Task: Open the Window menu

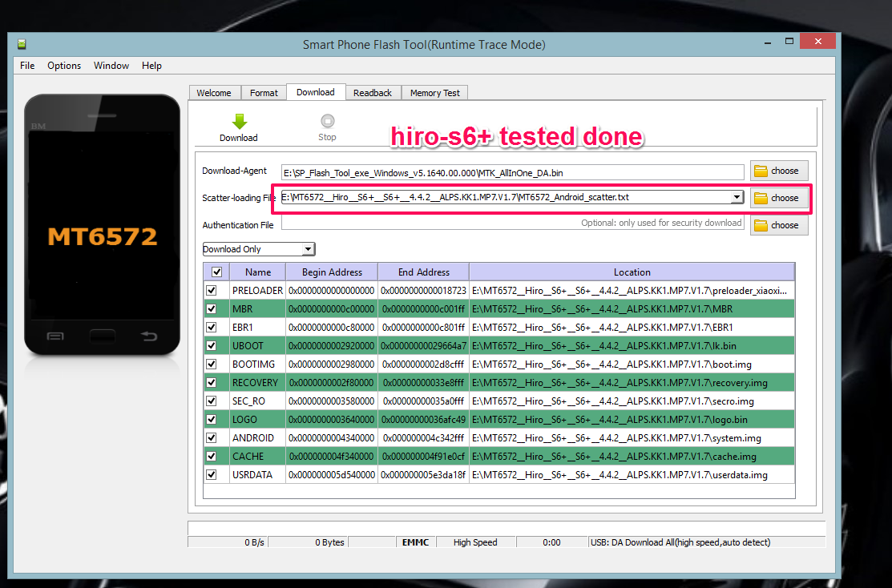Action: (x=111, y=66)
